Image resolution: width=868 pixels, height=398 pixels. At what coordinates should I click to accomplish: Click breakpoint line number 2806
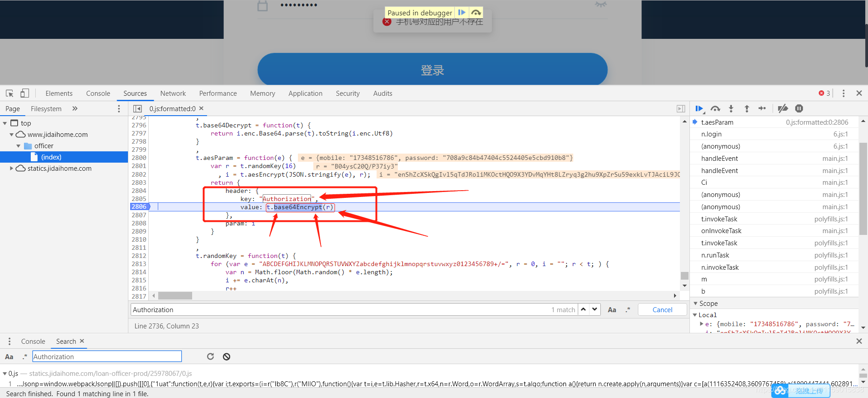point(139,206)
